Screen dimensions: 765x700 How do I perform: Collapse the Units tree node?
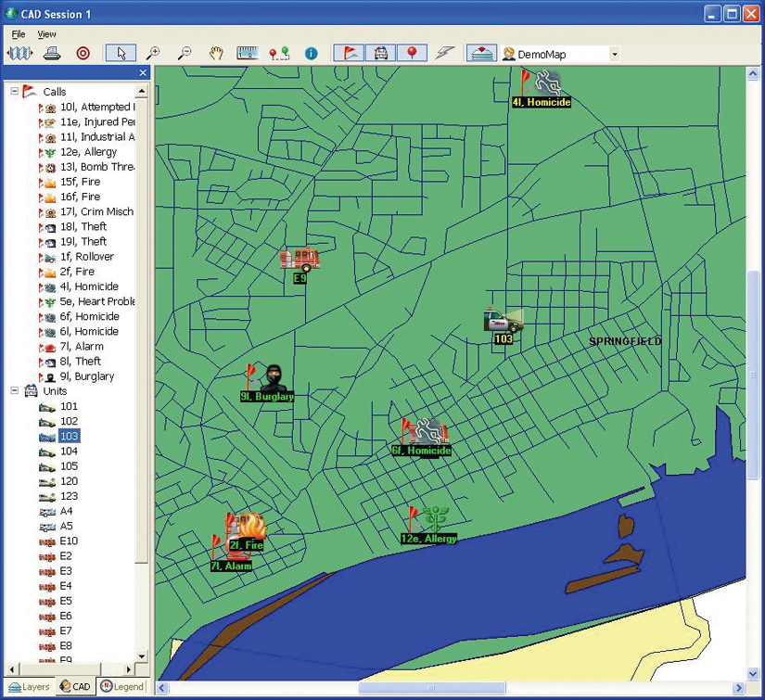[15, 391]
